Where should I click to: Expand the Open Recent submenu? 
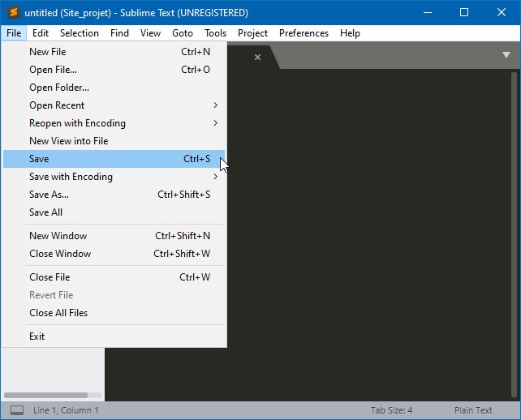(114, 105)
